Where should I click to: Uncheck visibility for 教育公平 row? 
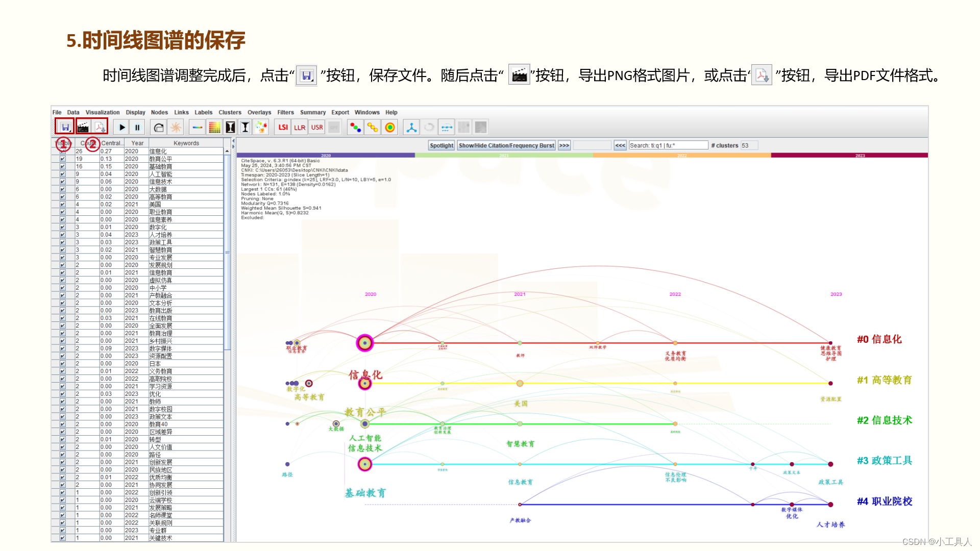(x=62, y=159)
